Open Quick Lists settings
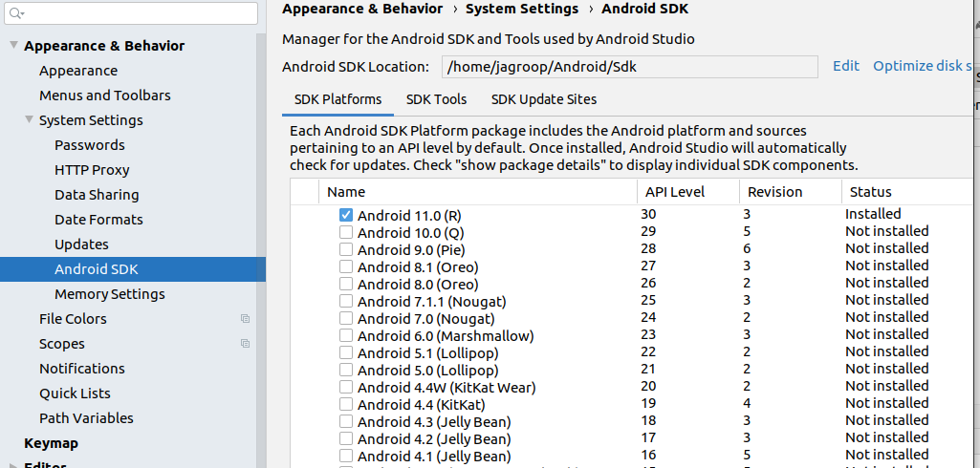The height and width of the screenshot is (468, 980). [x=75, y=394]
